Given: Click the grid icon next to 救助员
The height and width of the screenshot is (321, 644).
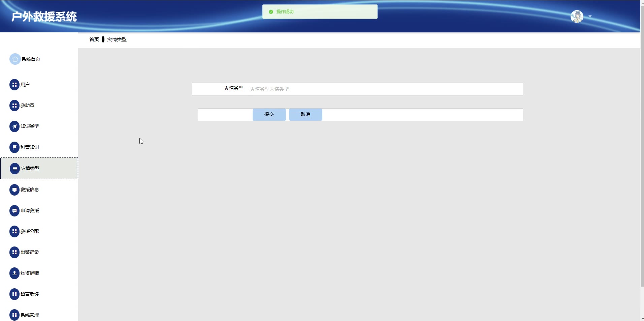Looking at the screenshot, I should pos(14,106).
